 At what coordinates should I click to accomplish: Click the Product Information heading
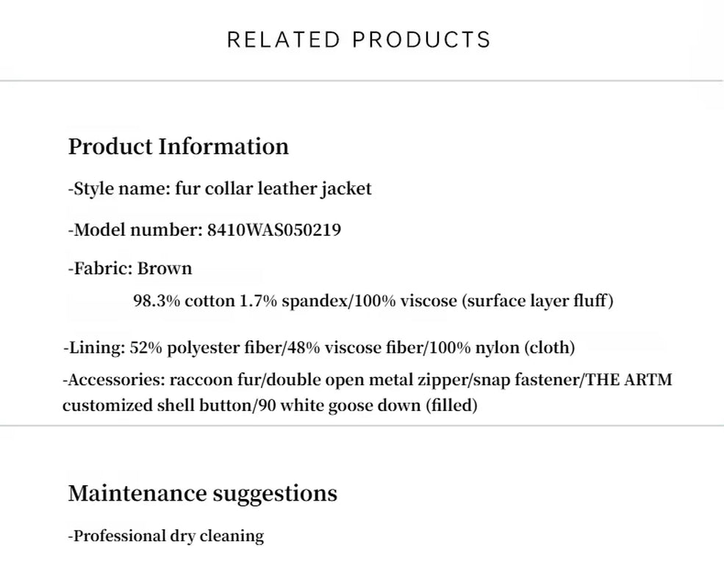click(179, 146)
